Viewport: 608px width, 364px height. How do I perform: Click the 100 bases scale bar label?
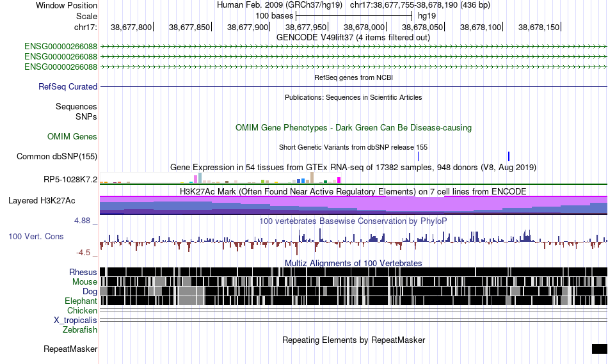coord(274,16)
